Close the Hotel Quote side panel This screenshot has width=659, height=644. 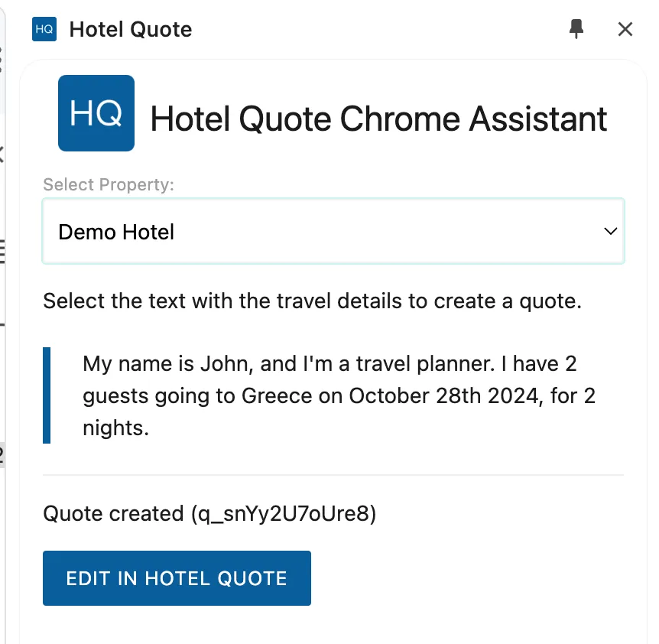click(625, 29)
